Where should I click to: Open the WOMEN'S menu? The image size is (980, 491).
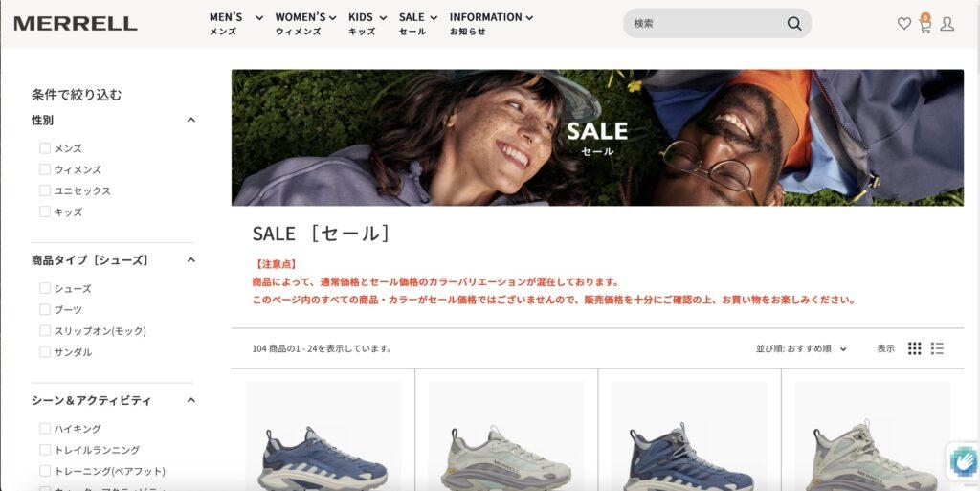[305, 24]
